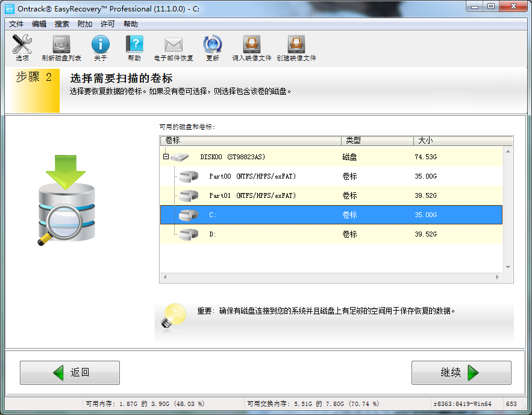Click 创建映像文件 create image file icon
Screen dimensions: 532x415
296,44
